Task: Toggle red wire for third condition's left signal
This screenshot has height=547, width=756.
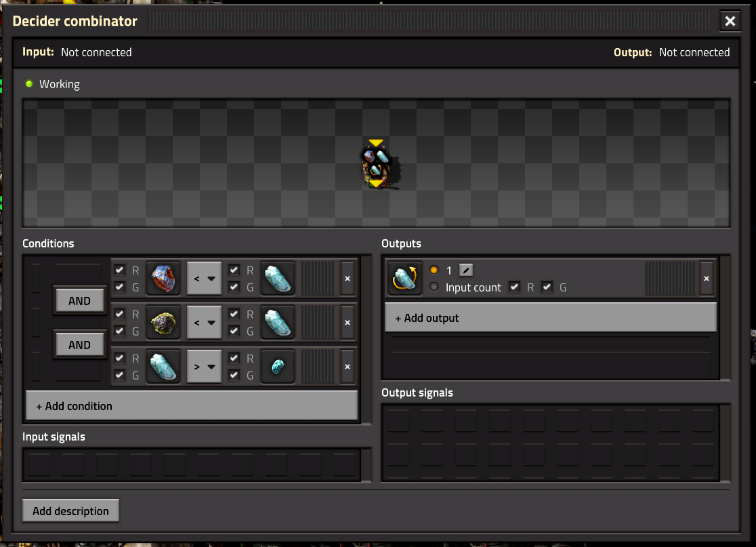Action: 120,358
